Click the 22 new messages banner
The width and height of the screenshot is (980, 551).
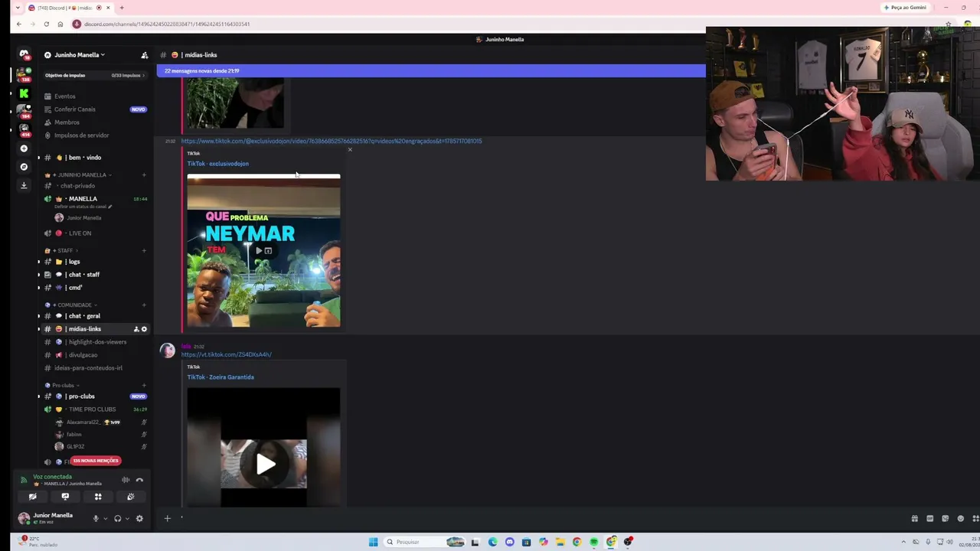(431, 71)
